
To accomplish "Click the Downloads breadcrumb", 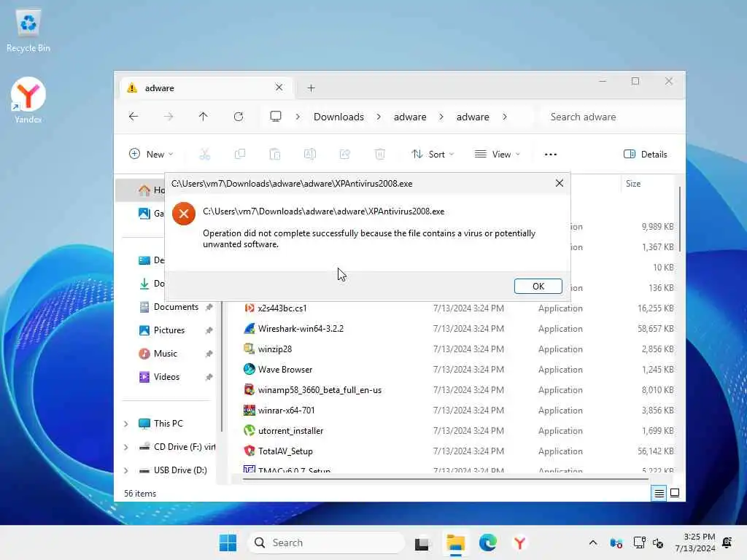I will point(338,117).
